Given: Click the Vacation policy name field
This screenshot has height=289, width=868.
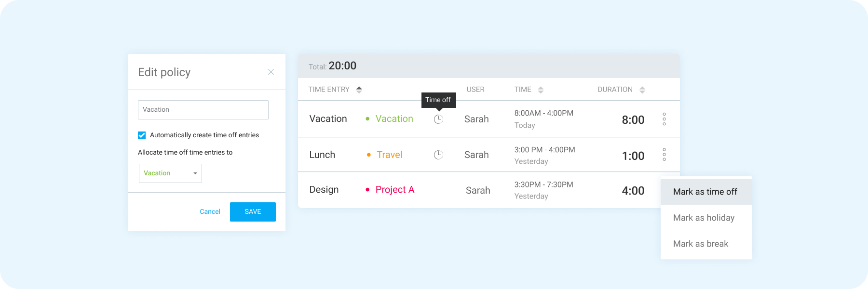Looking at the screenshot, I should coord(203,110).
